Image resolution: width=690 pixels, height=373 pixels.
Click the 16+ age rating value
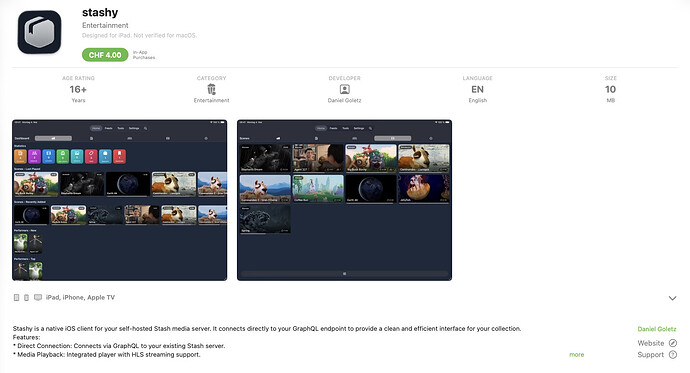pos(78,89)
